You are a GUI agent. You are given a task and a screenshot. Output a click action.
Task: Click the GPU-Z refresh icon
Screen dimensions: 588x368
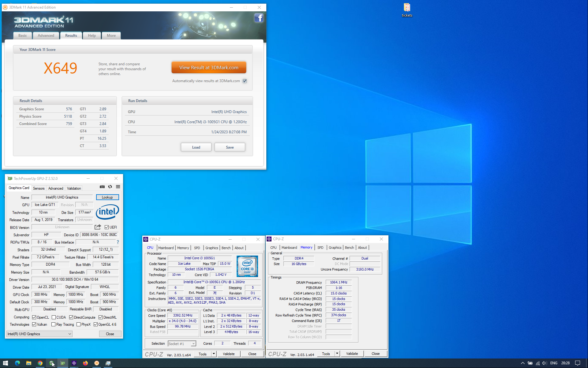tap(110, 187)
